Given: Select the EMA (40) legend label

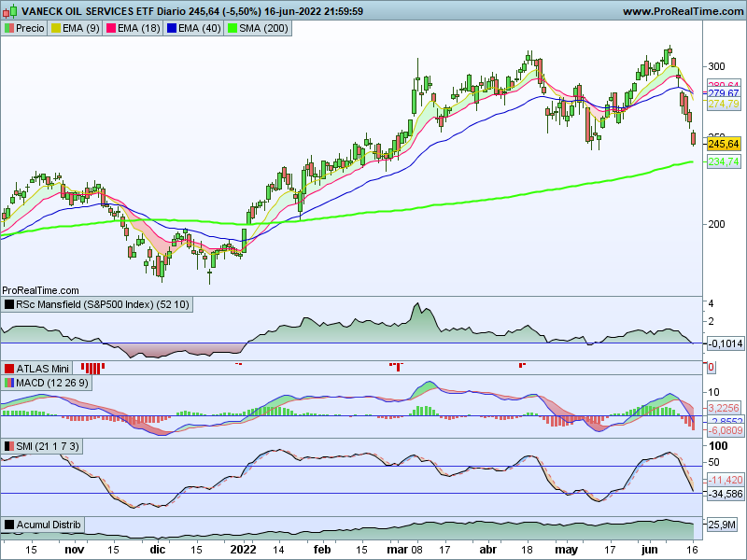Looking at the screenshot, I should pyautogui.click(x=200, y=29).
